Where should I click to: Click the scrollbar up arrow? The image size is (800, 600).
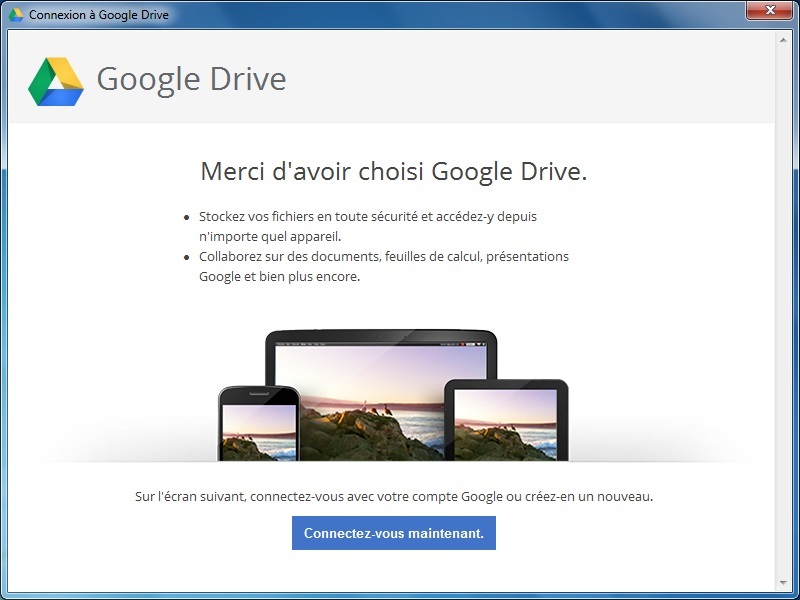tap(783, 41)
